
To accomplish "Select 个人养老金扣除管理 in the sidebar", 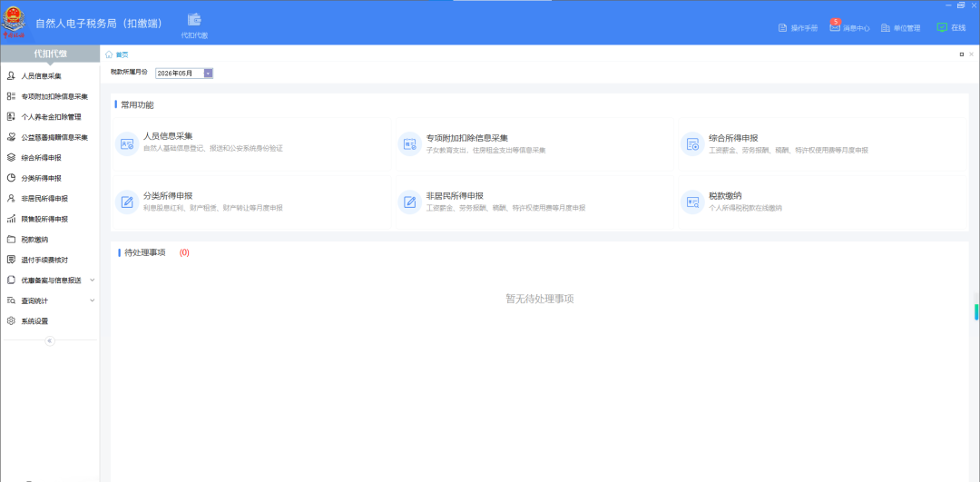I will (49, 117).
